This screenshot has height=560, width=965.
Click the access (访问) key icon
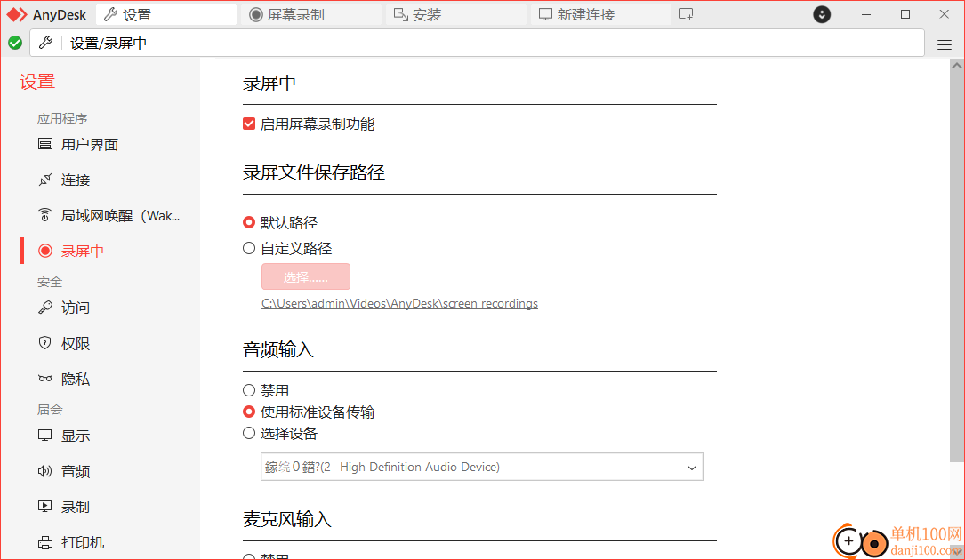pyautogui.click(x=45, y=307)
